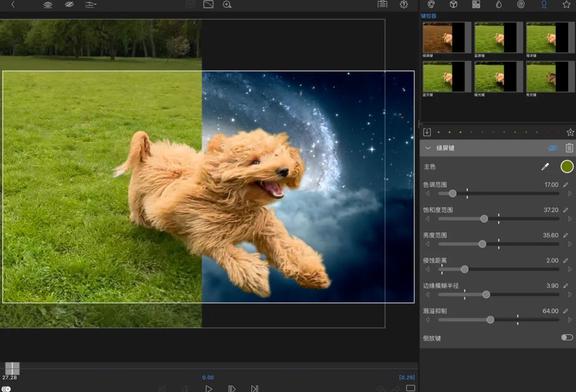Click the [0.29] duration value
This screenshot has width=576, height=392.
click(407, 377)
